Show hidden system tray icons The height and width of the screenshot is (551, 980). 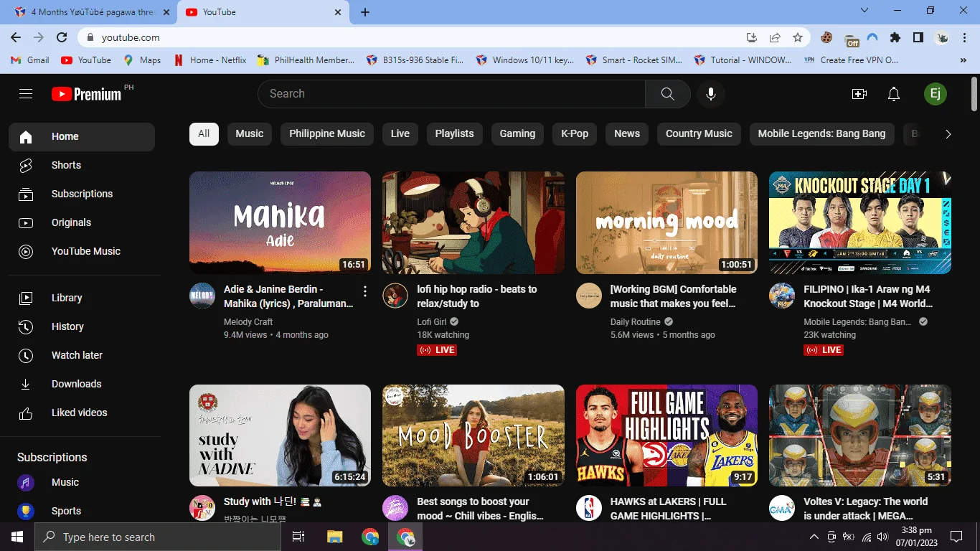(814, 537)
